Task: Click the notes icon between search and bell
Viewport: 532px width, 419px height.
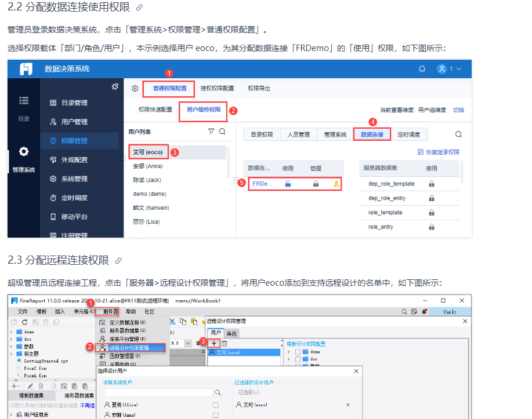Action: [414, 312]
